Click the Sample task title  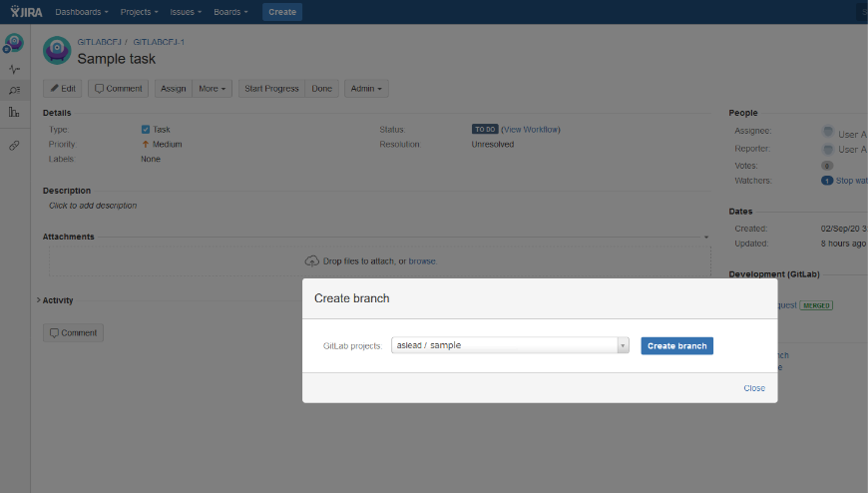(117, 59)
